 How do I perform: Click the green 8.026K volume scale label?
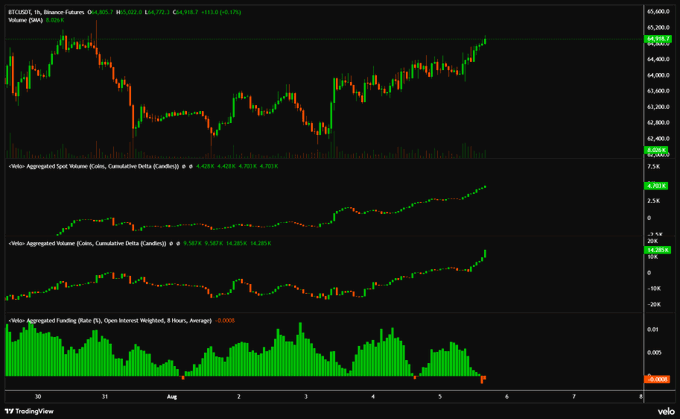point(656,150)
